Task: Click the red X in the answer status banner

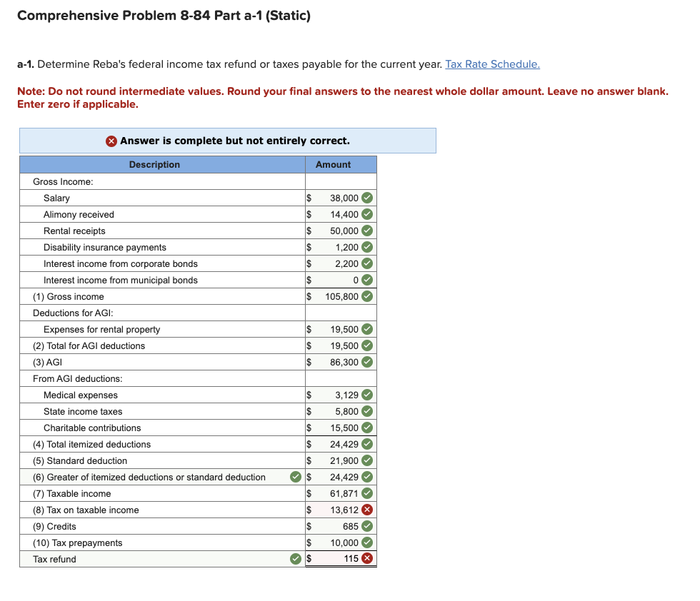Action: click(111, 141)
